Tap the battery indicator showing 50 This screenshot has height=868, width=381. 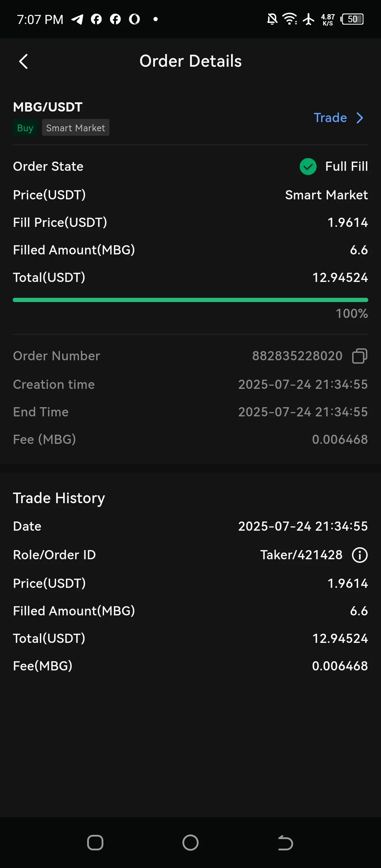352,19
